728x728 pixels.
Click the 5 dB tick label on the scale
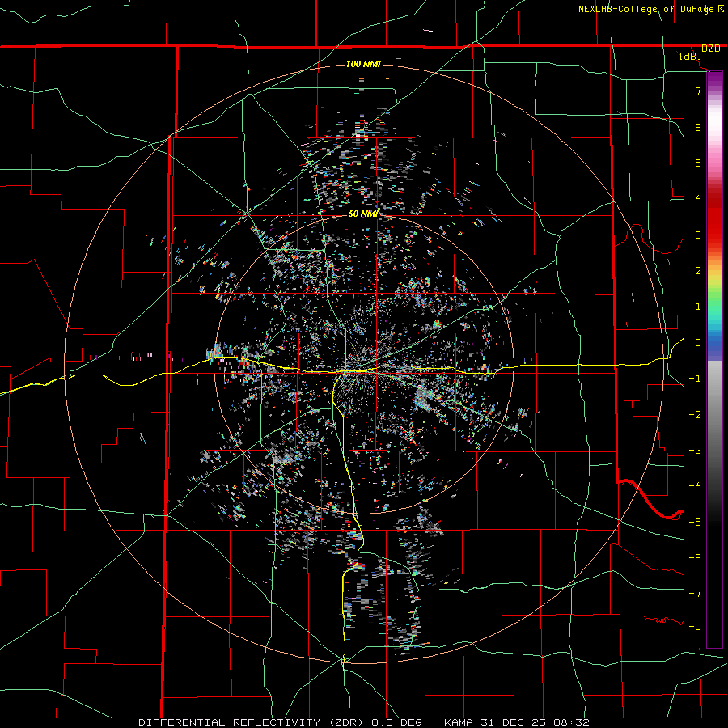tap(698, 163)
